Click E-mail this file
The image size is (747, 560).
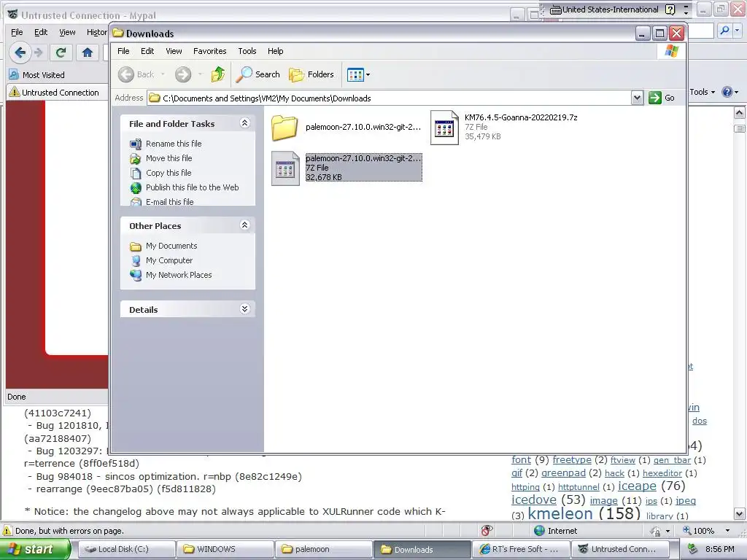pos(169,202)
